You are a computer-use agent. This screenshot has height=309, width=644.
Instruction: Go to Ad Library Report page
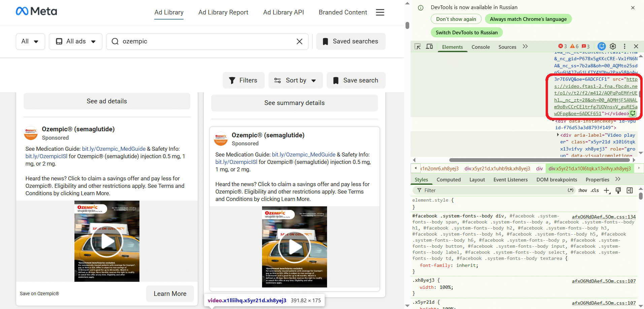223,12
